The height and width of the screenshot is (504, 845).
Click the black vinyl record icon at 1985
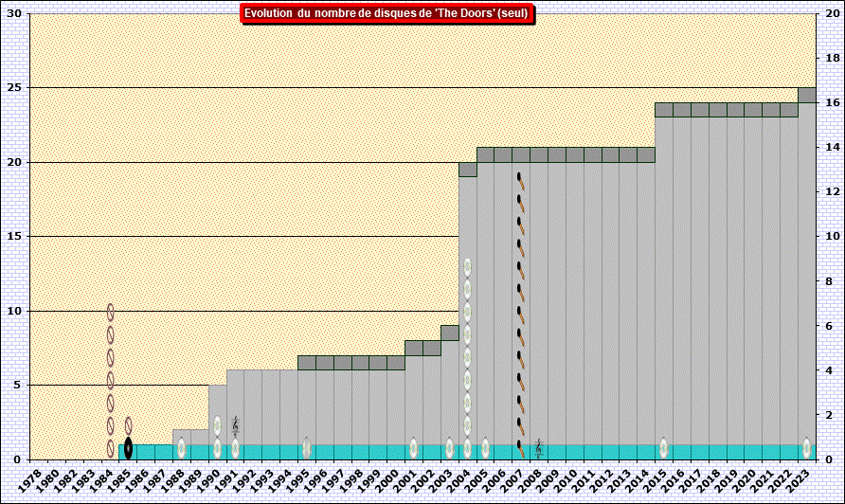[128, 448]
